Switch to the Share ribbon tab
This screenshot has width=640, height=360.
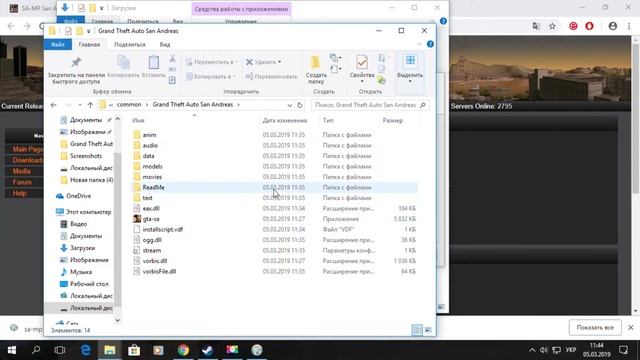click(x=130, y=44)
